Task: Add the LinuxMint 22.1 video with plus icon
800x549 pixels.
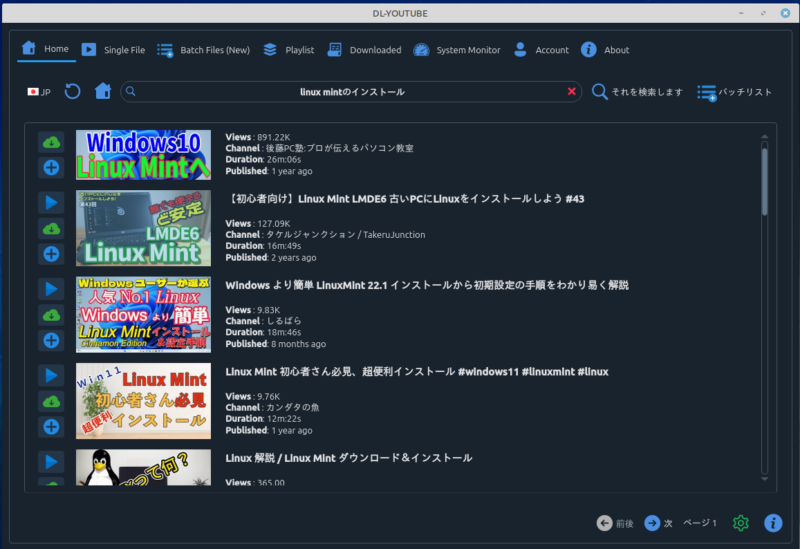Action: [x=51, y=340]
